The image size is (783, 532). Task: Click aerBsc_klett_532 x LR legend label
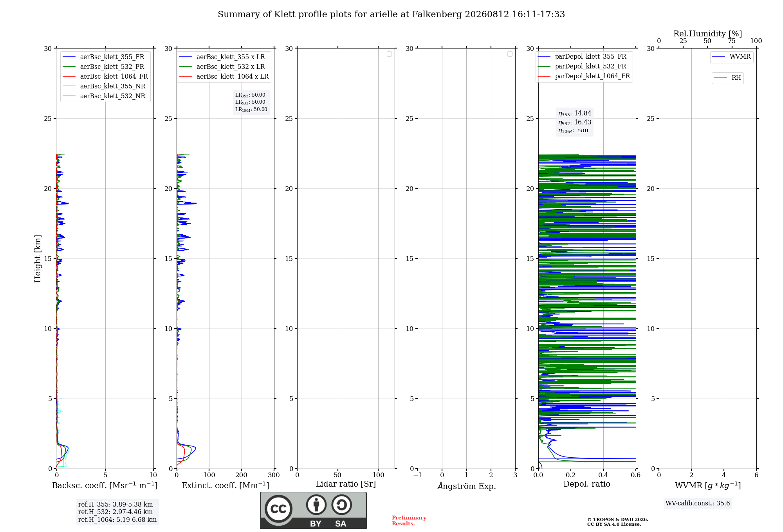pos(231,66)
